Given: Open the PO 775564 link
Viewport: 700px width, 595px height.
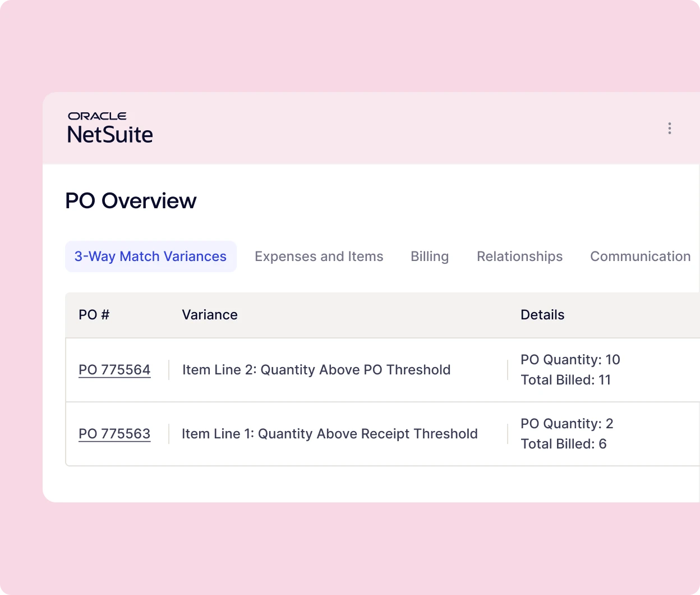Looking at the screenshot, I should point(114,370).
